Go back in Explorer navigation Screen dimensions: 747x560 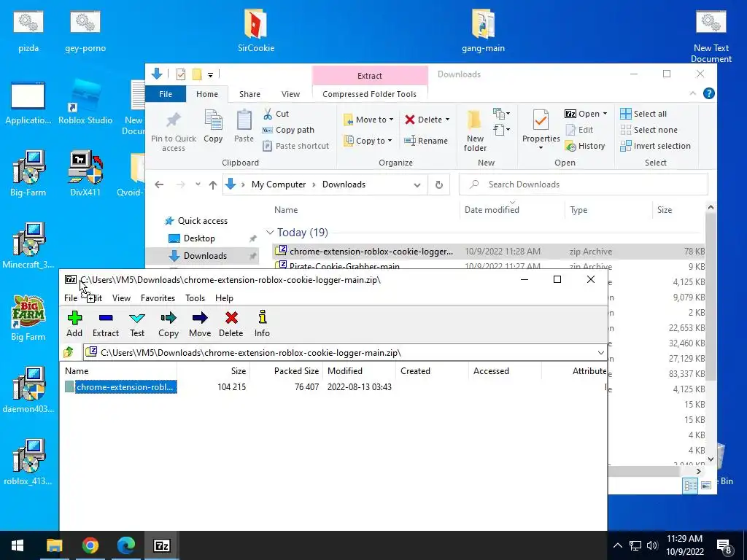(159, 184)
